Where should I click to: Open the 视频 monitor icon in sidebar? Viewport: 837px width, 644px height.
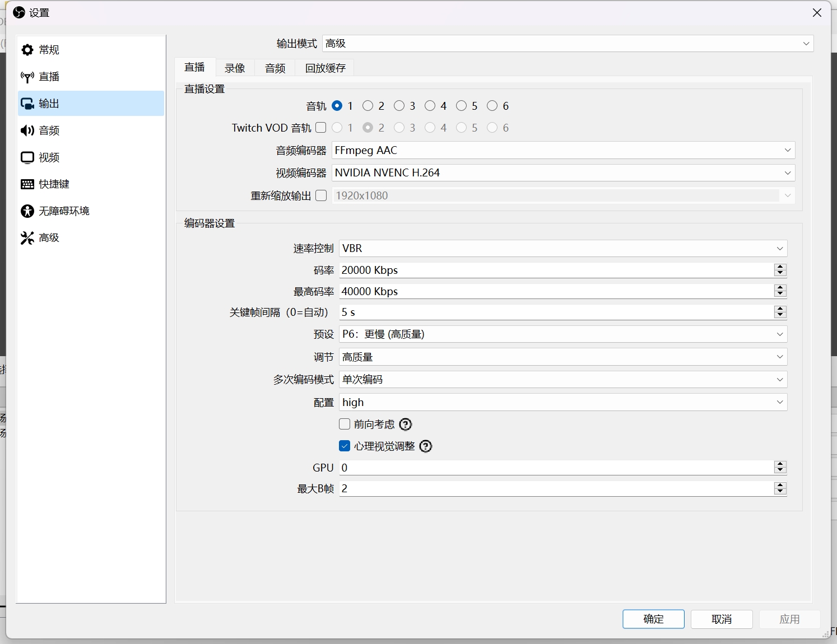tap(27, 157)
